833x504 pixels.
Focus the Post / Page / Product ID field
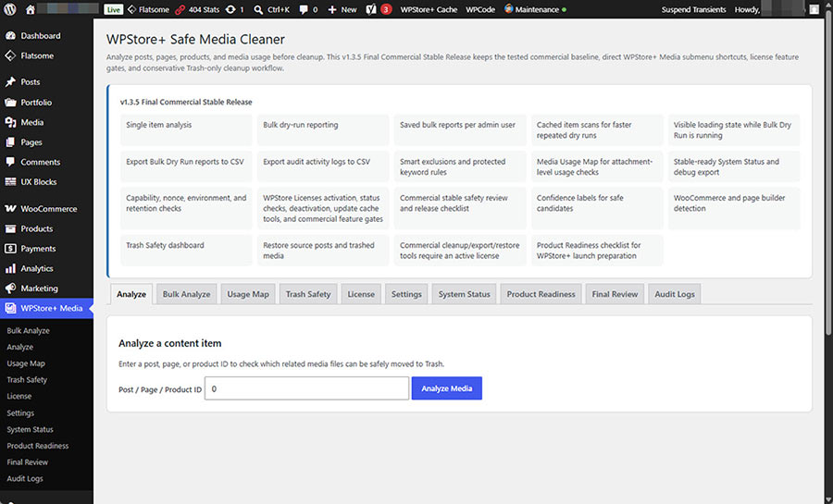point(306,388)
